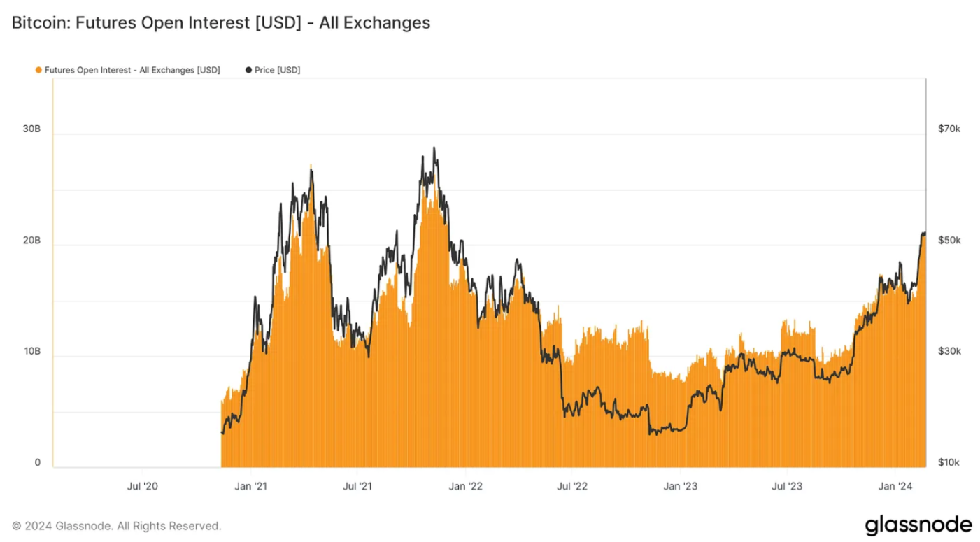Toggle the Price [USD] legend label

tap(278, 70)
